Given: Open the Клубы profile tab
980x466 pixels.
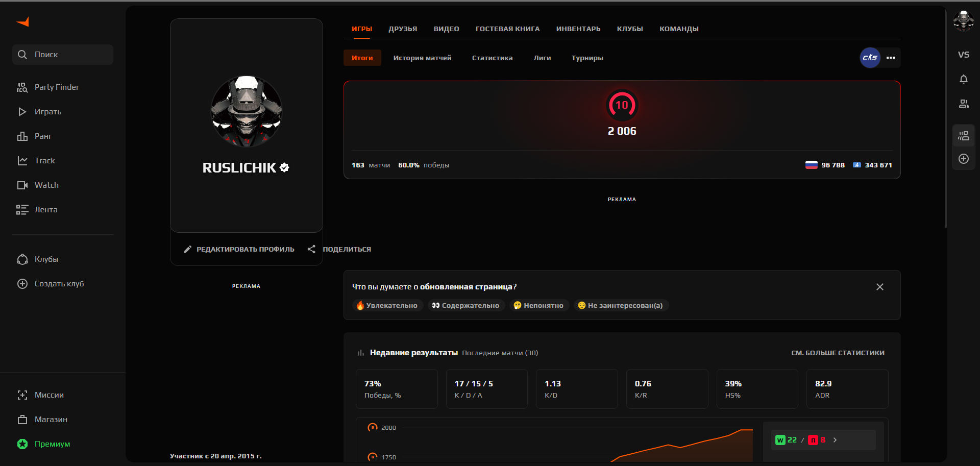Looking at the screenshot, I should coord(630,29).
